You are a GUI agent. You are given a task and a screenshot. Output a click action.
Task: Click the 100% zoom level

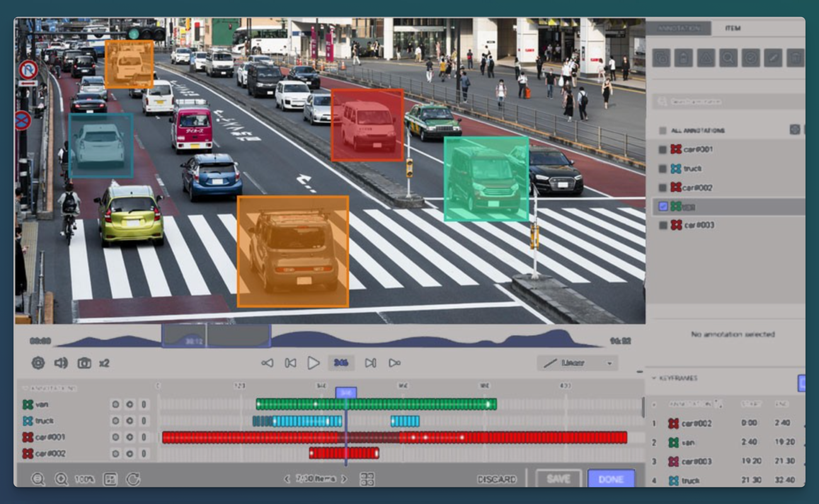84,479
